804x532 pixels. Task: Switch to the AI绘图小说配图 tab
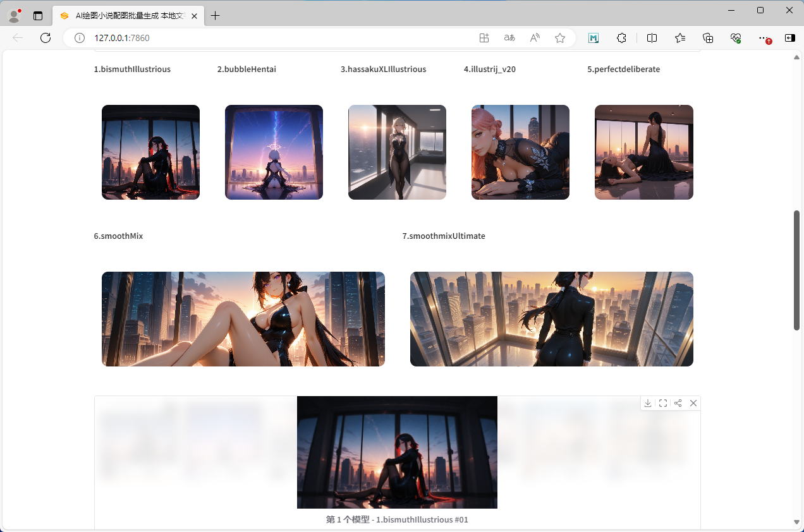point(126,16)
